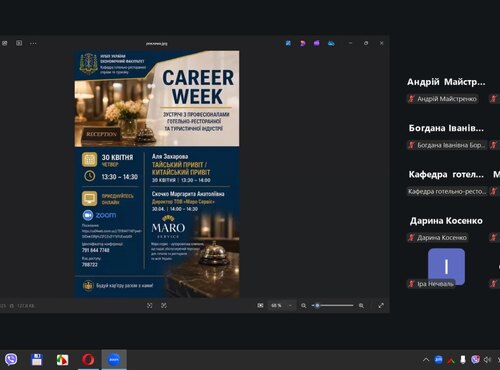Click the zoom level slider track
Screen dimensions: 500x370
[333, 305]
